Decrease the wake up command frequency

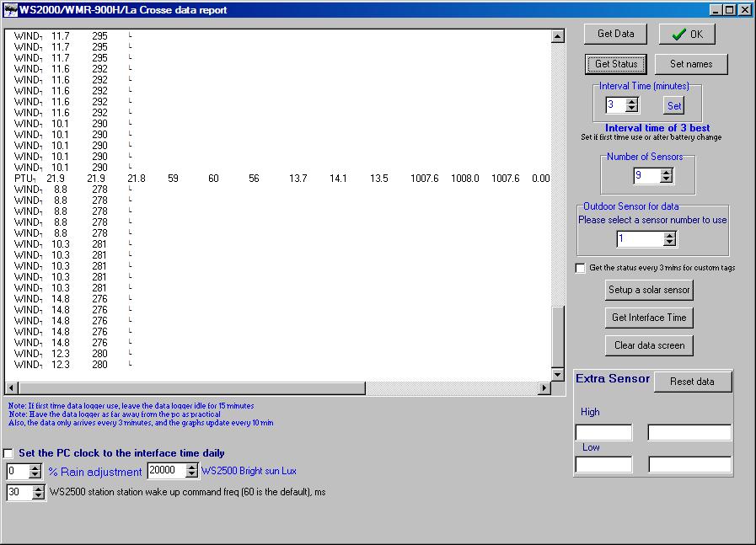click(x=38, y=496)
